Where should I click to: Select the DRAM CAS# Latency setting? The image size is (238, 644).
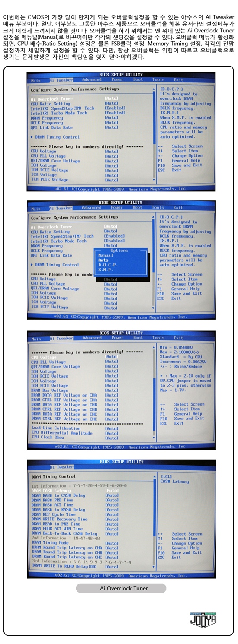(x=74, y=490)
